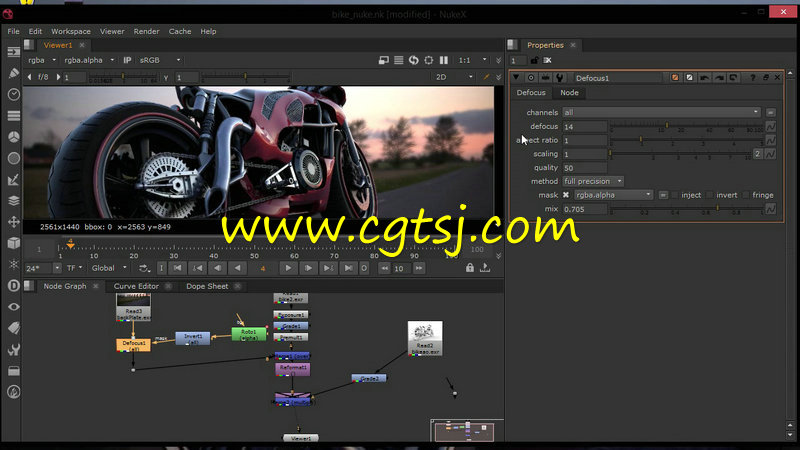Click the defocus animation curve button

pyautogui.click(x=770, y=126)
